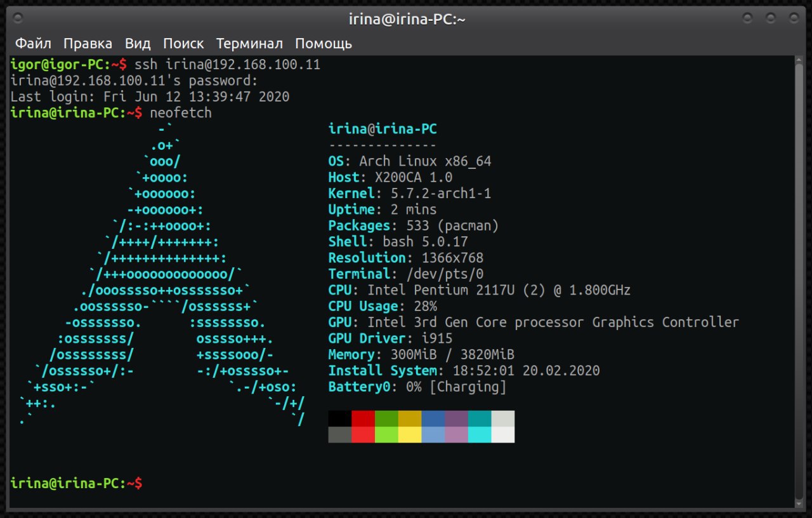Click the bright cyan palette block
812x518 pixels.
[x=480, y=434]
